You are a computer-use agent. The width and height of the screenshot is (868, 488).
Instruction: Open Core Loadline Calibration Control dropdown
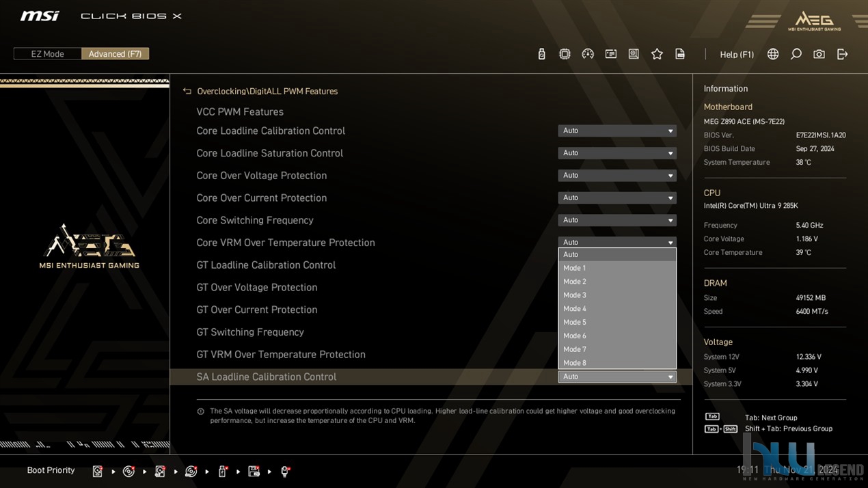coord(617,131)
